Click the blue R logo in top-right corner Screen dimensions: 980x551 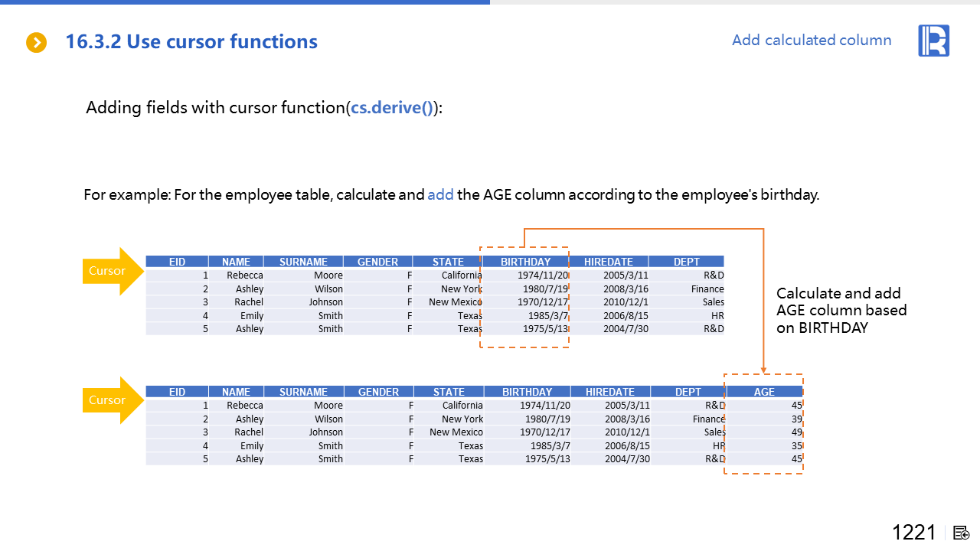tap(933, 41)
